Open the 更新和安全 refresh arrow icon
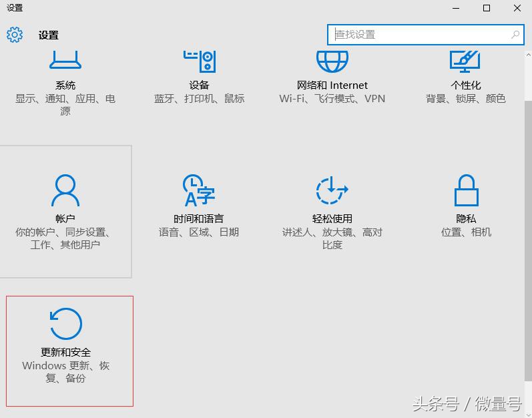 pyautogui.click(x=66, y=324)
